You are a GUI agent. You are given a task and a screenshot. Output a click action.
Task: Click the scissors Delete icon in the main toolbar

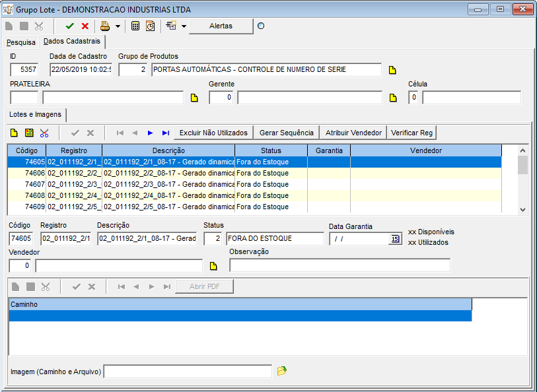tap(39, 26)
